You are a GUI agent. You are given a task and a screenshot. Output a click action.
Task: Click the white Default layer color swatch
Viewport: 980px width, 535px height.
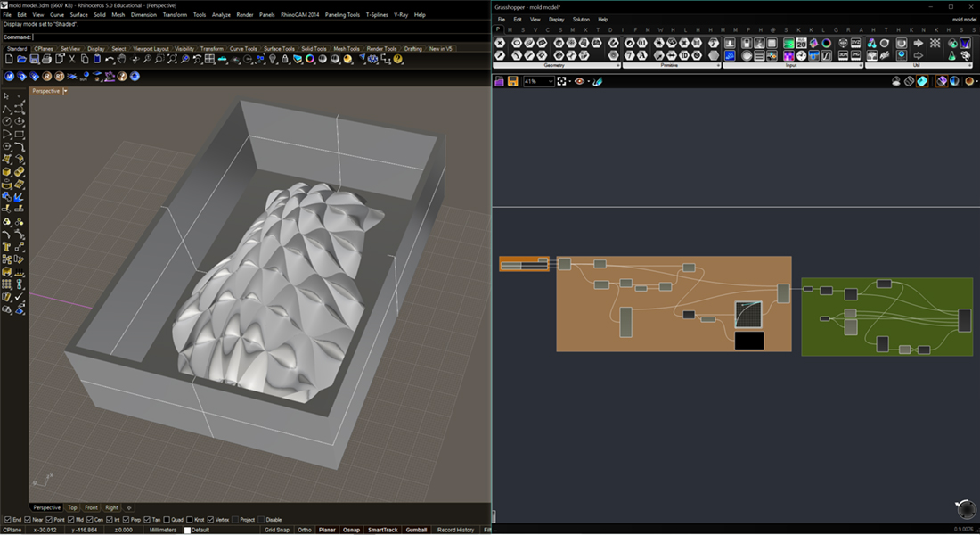(187, 530)
